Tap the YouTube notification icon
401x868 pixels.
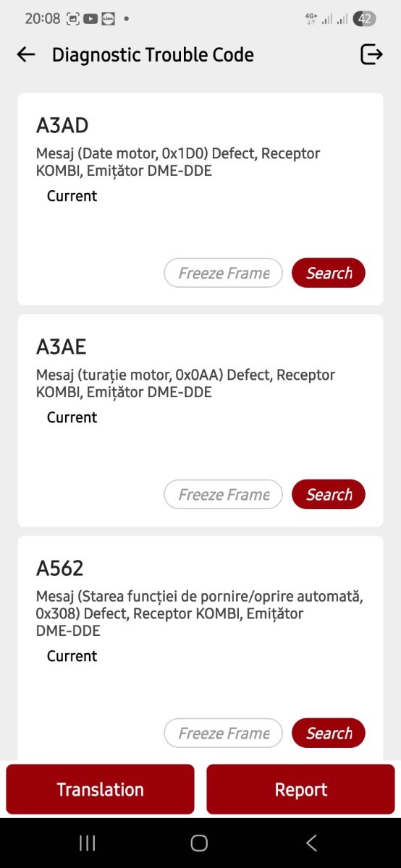(90, 19)
